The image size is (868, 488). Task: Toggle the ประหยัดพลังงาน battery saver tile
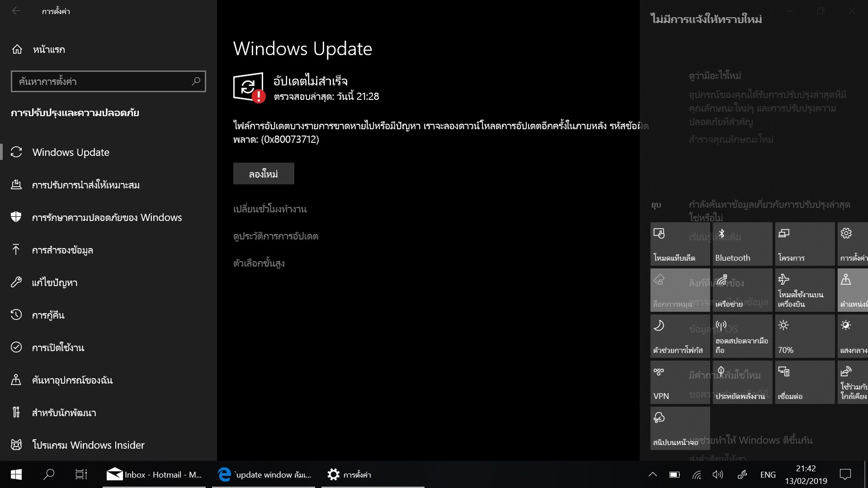[x=743, y=382]
